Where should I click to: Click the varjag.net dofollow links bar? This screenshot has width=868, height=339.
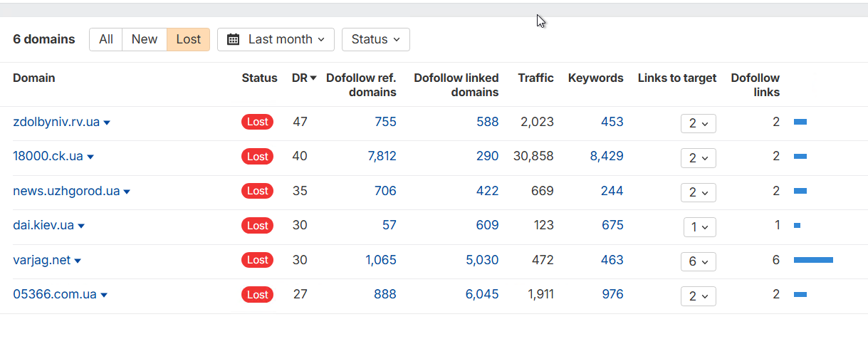(x=813, y=260)
